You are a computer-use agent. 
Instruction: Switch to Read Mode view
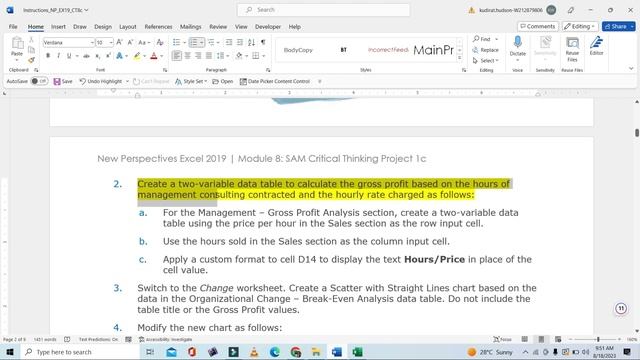(x=525, y=339)
